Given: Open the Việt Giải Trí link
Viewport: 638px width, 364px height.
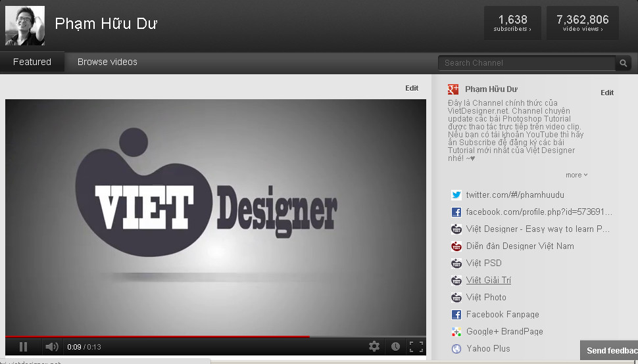Looking at the screenshot, I should click(x=489, y=281).
